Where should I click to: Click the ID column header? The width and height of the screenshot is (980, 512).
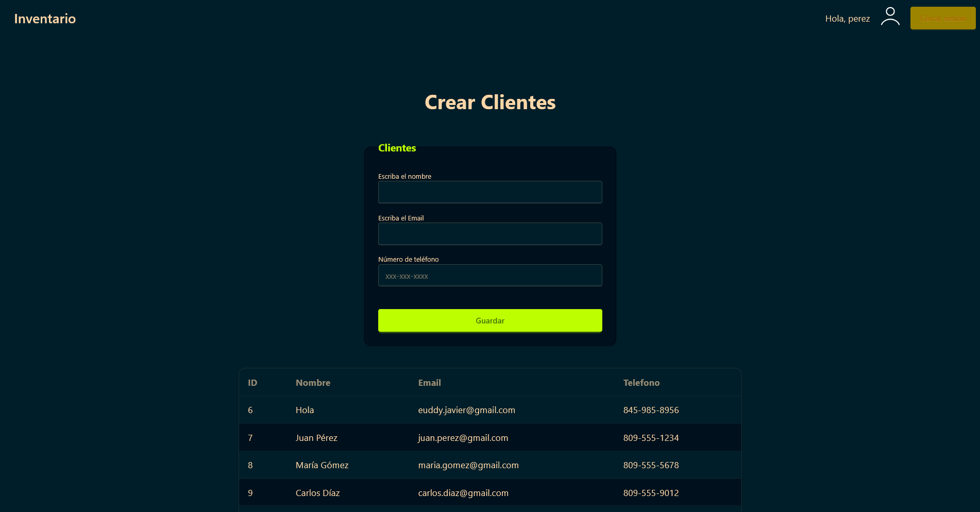(252, 383)
